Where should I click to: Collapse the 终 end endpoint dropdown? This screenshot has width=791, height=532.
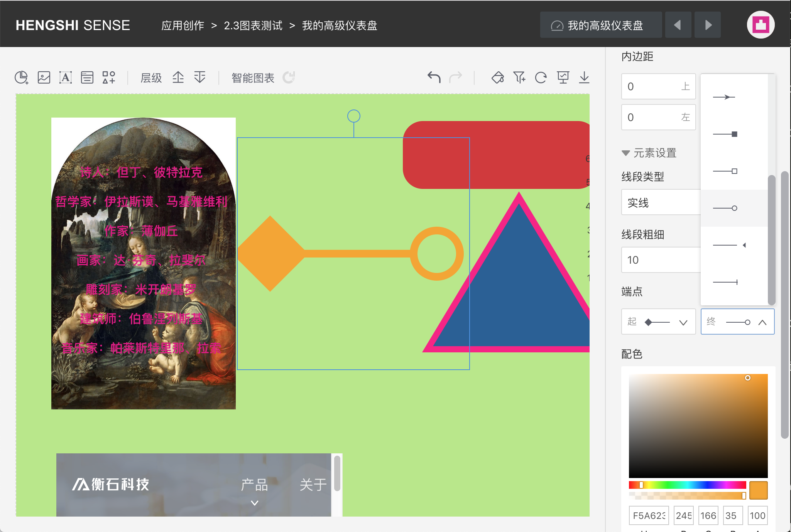click(x=737, y=322)
